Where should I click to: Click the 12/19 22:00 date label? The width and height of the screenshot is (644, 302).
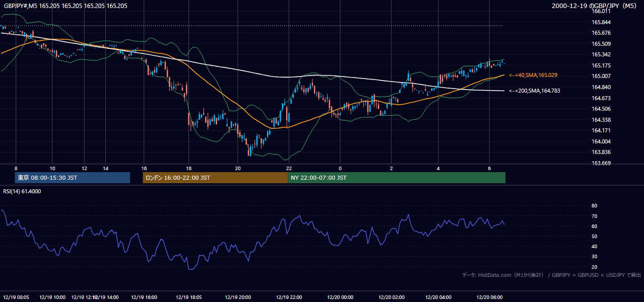(289, 297)
